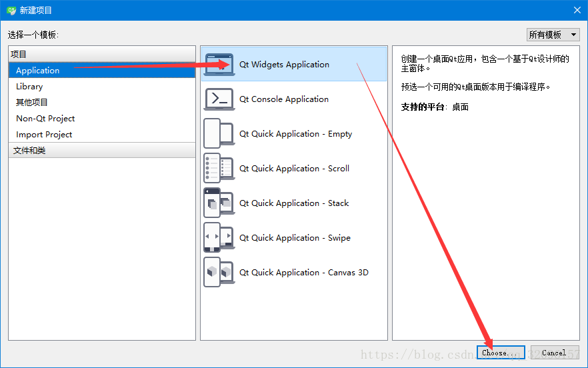Pick Qt Quick Application - Canvas 3D label

(304, 273)
